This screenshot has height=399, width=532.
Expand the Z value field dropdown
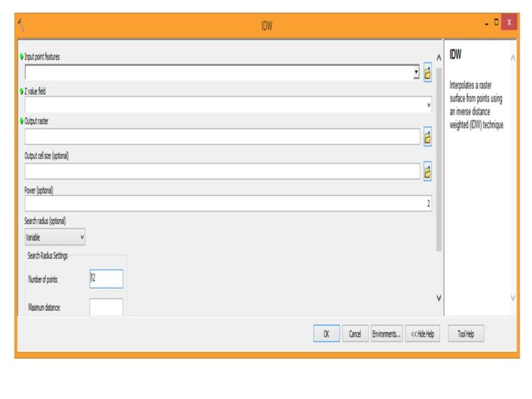[429, 105]
